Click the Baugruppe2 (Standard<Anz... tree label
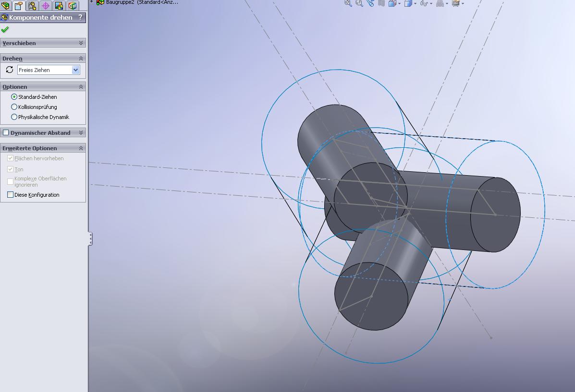The width and height of the screenshot is (575, 392). point(142,2)
